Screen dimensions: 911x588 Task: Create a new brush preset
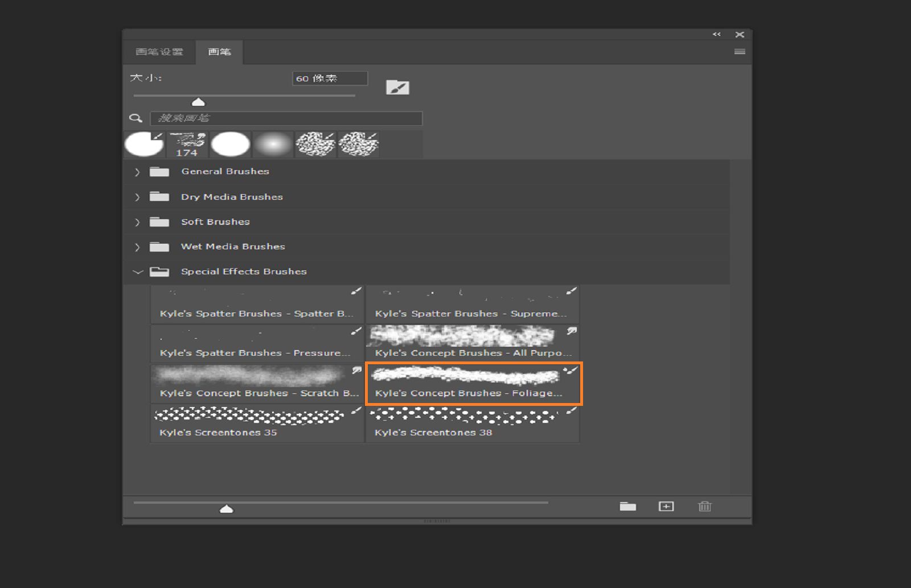pyautogui.click(x=666, y=506)
